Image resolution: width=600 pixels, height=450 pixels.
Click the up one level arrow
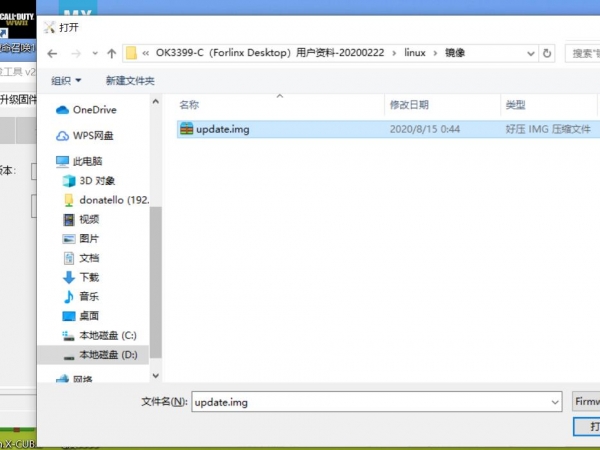click(110, 53)
